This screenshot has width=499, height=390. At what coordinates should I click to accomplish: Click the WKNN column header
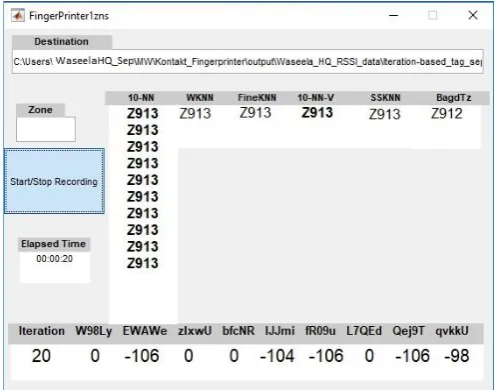[200, 98]
